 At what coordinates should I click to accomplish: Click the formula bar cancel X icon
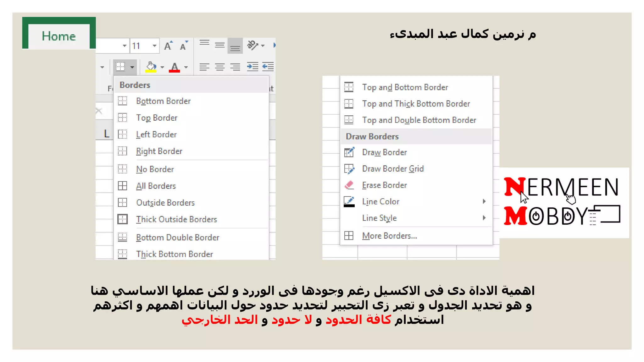pyautogui.click(x=99, y=111)
